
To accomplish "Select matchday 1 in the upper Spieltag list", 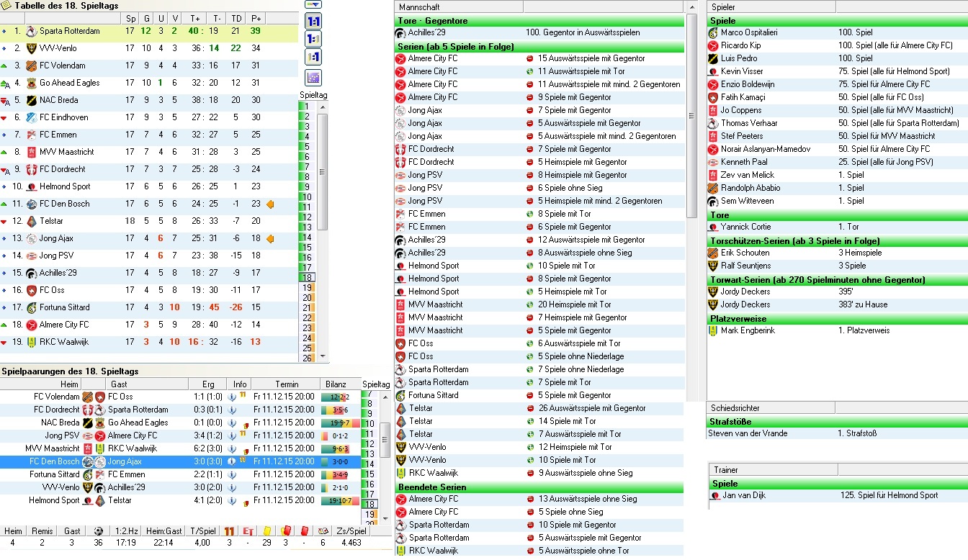I will pyautogui.click(x=307, y=107).
